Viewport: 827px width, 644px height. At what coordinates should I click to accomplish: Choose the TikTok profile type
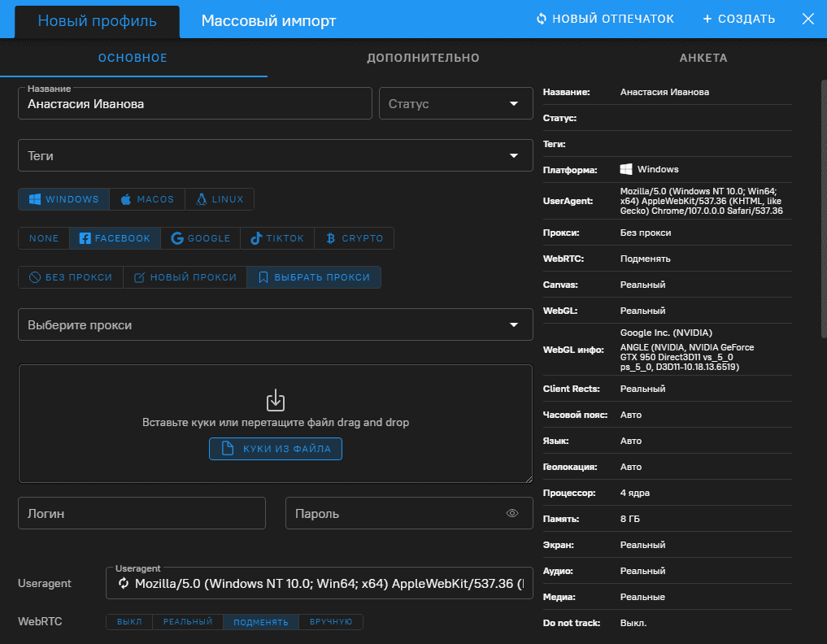[277, 238]
